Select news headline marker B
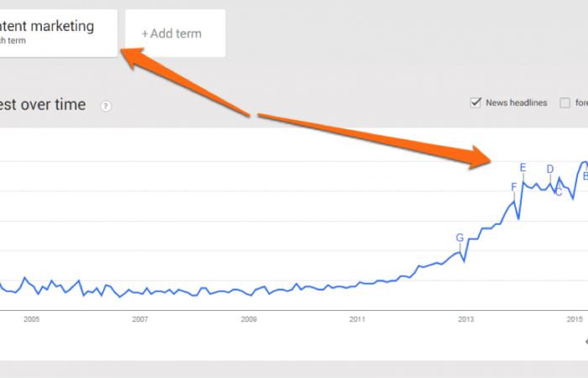This screenshot has width=588, height=378. pos(585,176)
